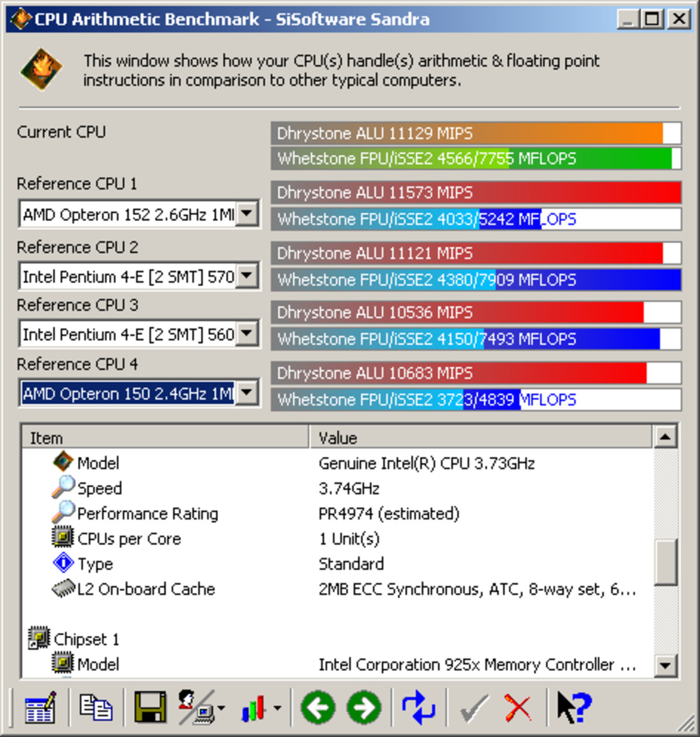Viewport: 700px width, 737px height.
Task: Click the AMD Opteron 152 combo box text
Action: coord(129,214)
